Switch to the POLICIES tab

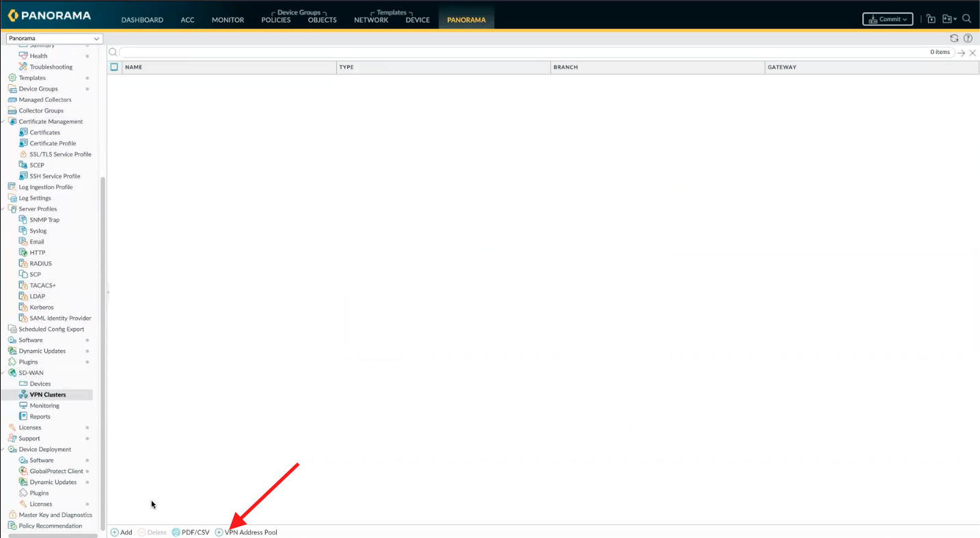[x=275, y=20]
